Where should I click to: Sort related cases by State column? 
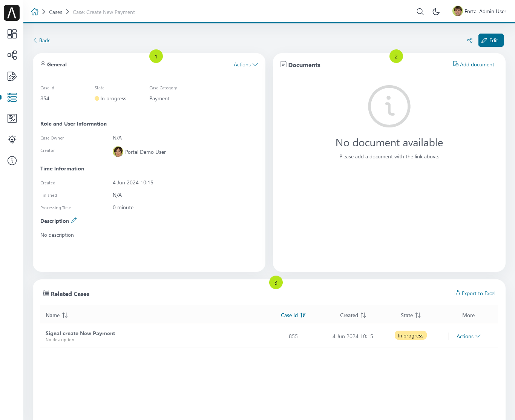point(411,315)
